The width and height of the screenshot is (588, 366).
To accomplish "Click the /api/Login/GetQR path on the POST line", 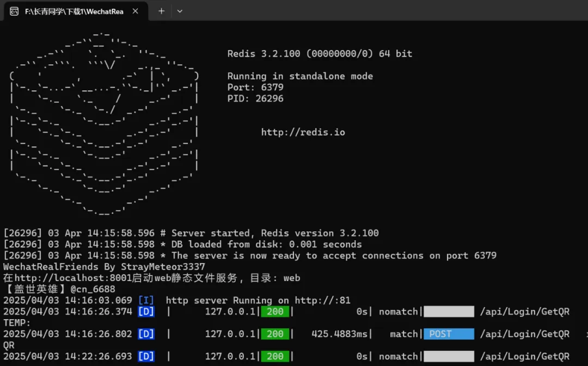I will click(x=524, y=334).
